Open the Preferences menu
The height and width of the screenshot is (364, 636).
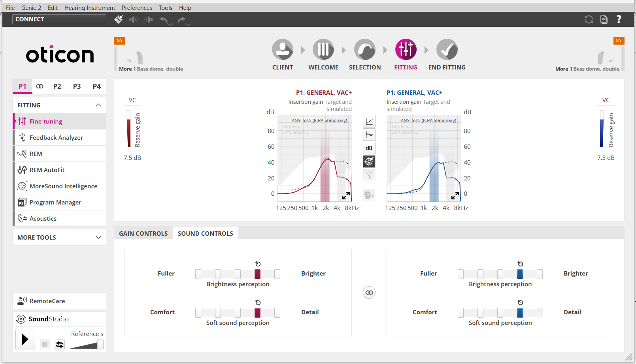(137, 8)
